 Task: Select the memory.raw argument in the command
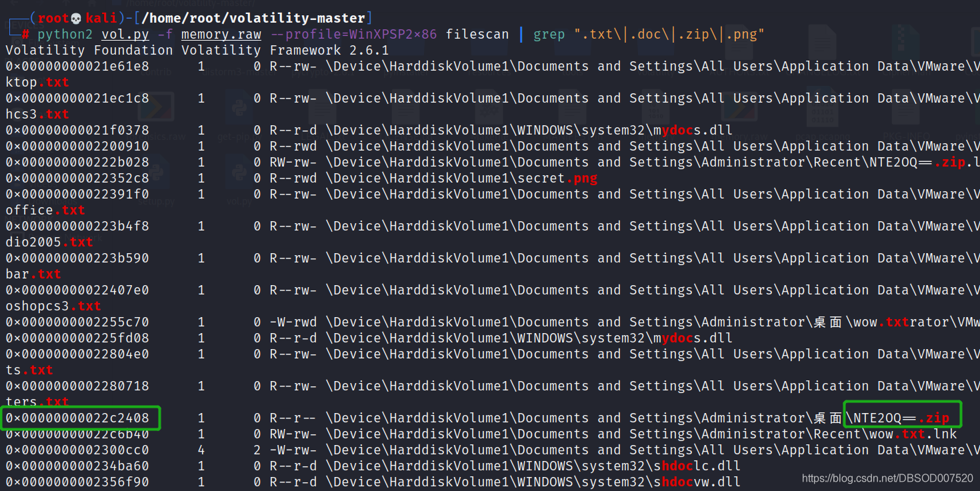point(221,34)
